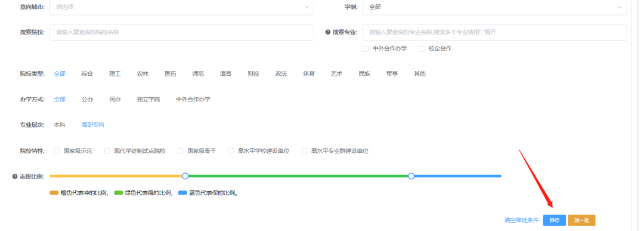Click the slider handle between green and blue
The height and width of the screenshot is (231, 644).
click(411, 176)
